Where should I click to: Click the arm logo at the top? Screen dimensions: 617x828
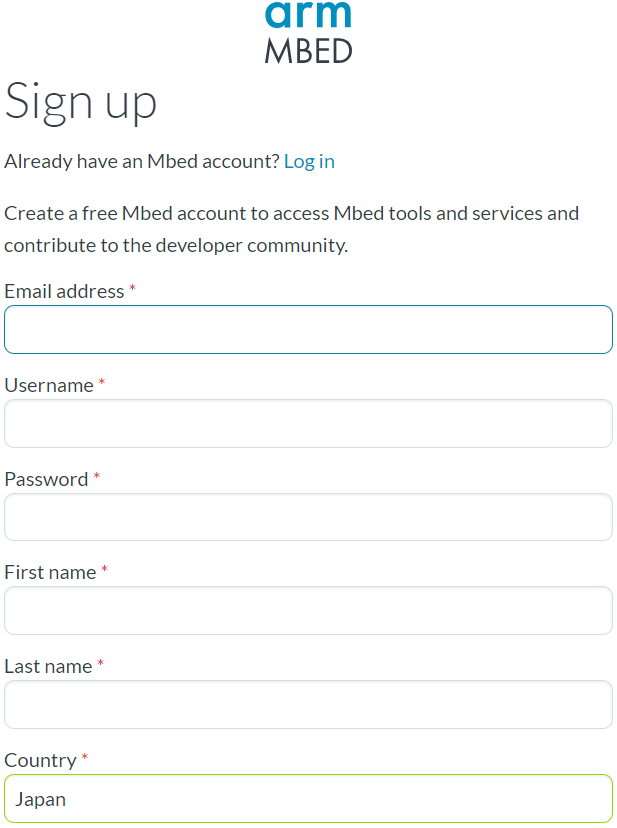308,14
